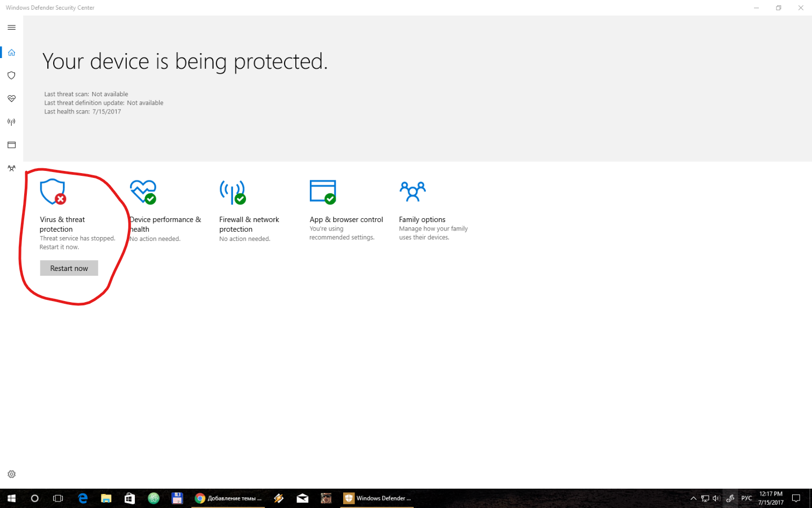Open the Family options tile
The height and width of the screenshot is (508, 812).
click(x=433, y=210)
